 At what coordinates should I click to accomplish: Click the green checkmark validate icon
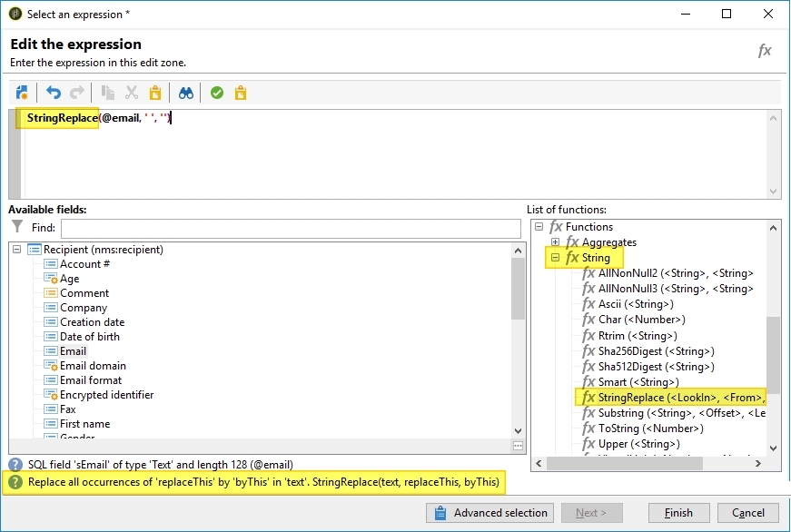coord(217,93)
